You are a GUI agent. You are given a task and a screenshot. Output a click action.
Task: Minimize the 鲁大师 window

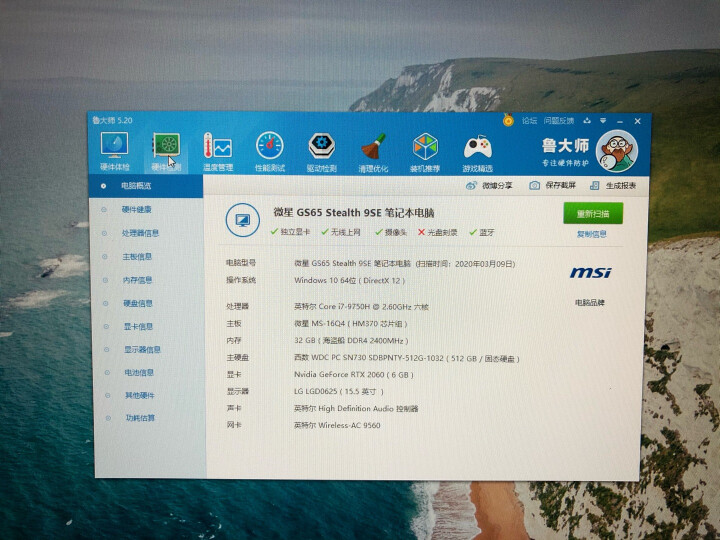(x=620, y=121)
